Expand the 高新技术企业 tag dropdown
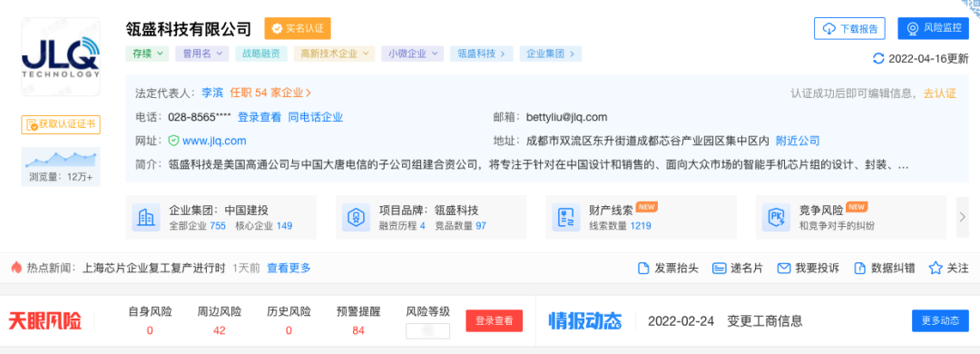The width and height of the screenshot is (980, 354). (x=334, y=54)
